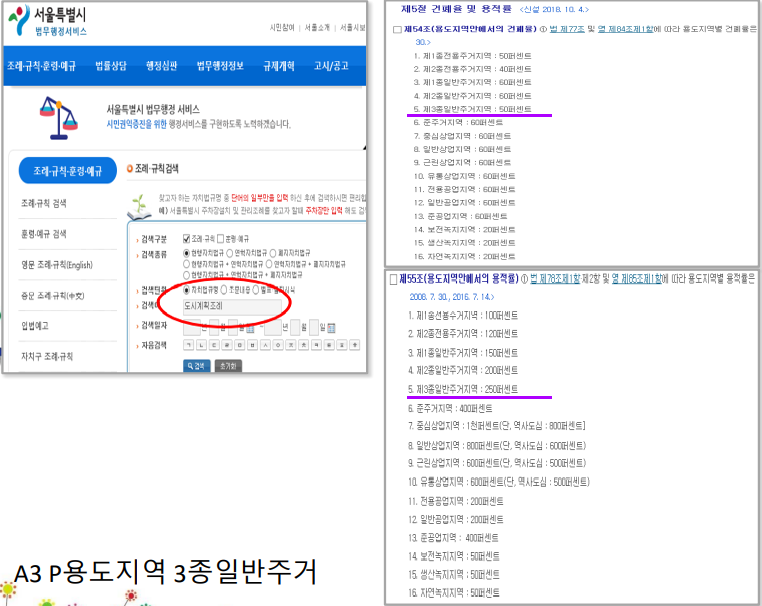The height and width of the screenshot is (606, 762).
Task: Check the 조례·규칙 search category checkbox
Action: point(186,239)
